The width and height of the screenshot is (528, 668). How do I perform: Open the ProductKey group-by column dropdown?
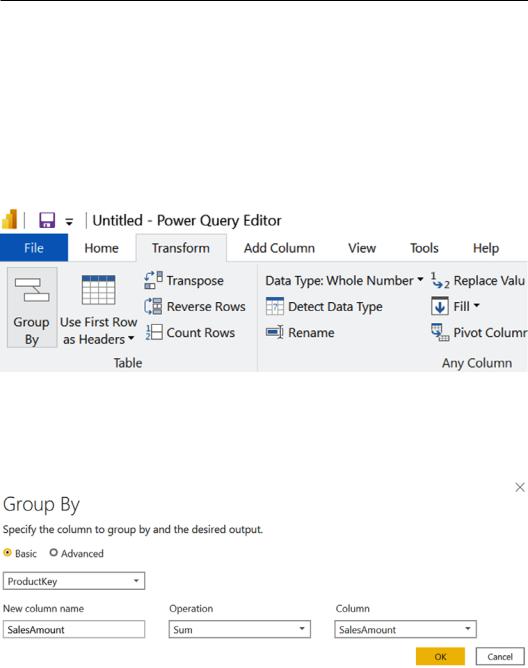[74, 581]
